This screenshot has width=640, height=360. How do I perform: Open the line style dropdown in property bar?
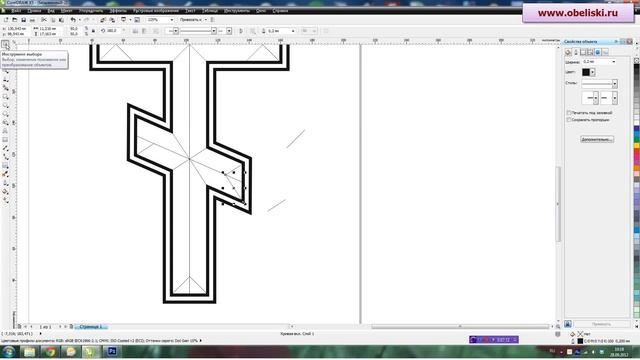point(213,31)
